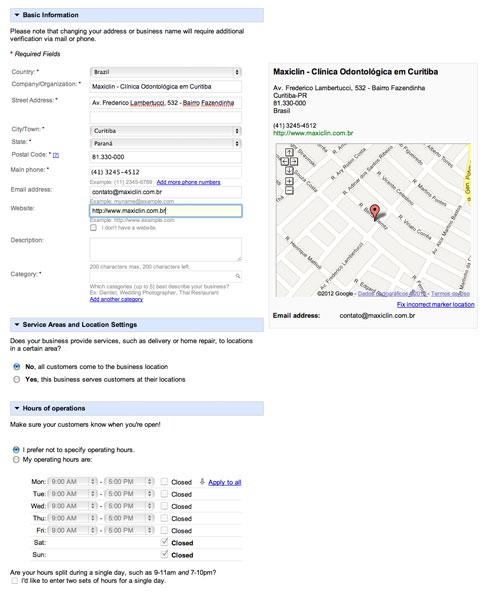Uncheck Closed for Saturday
The width and height of the screenshot is (500, 593).
[164, 542]
